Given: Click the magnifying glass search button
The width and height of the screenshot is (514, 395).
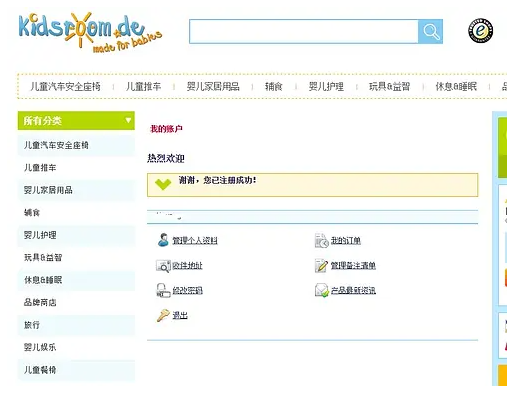Looking at the screenshot, I should [x=430, y=31].
